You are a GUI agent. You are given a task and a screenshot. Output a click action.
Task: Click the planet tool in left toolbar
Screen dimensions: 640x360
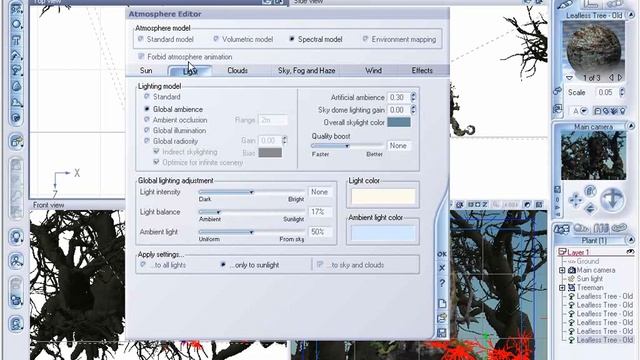(x=16, y=118)
